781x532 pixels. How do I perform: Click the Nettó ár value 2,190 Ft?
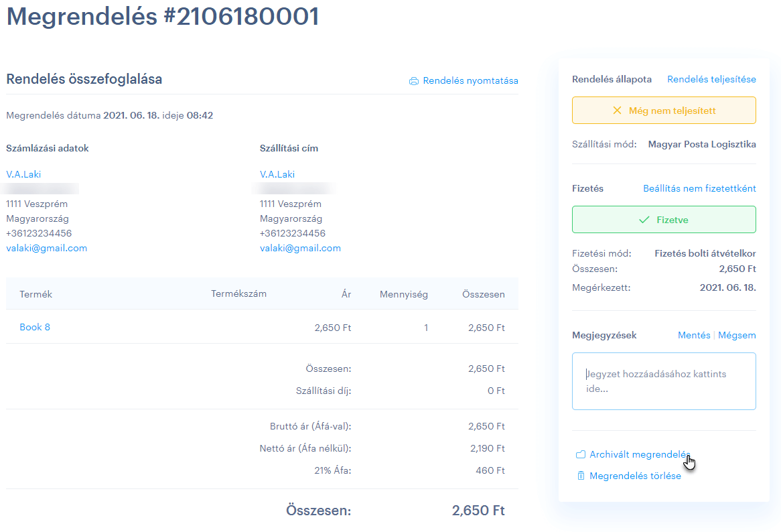pyautogui.click(x=487, y=448)
